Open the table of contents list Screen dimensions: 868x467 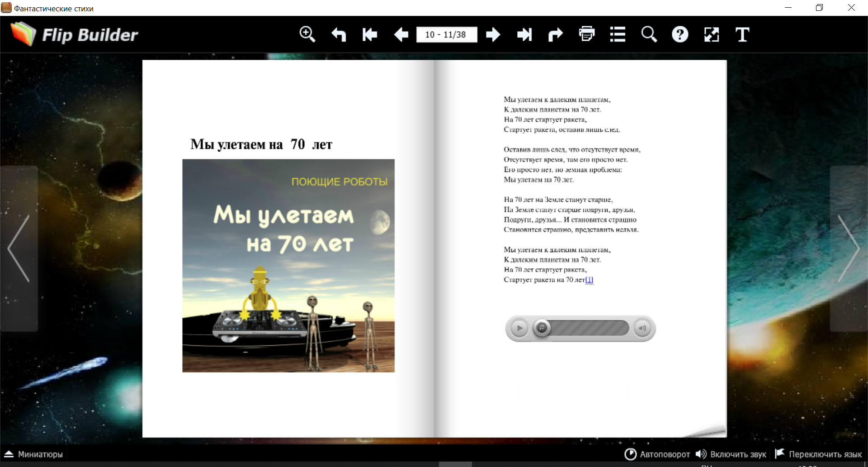click(x=618, y=34)
